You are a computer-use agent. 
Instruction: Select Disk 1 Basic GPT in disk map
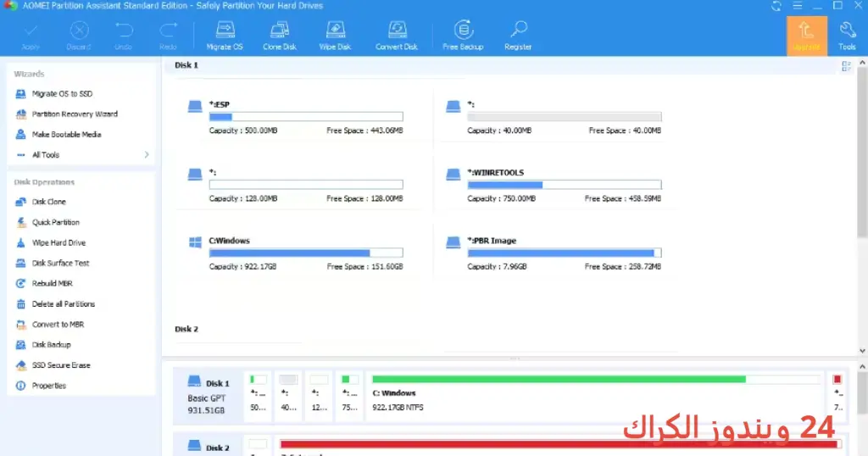point(208,396)
